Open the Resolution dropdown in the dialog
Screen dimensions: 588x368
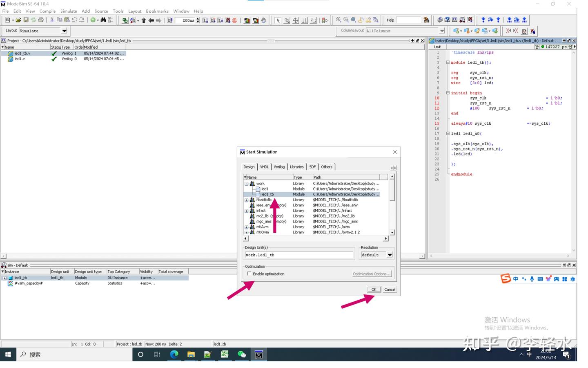tap(390, 255)
